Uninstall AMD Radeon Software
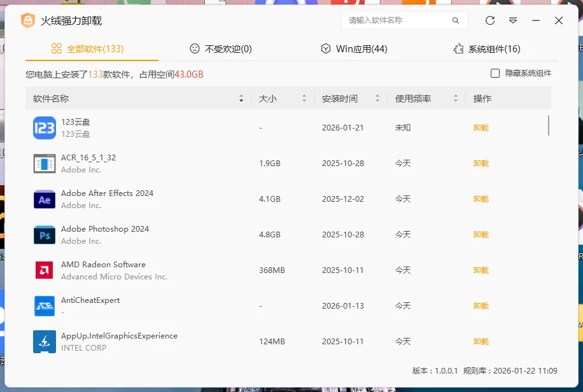Screen dimensions: 583x392 pos(481,270)
